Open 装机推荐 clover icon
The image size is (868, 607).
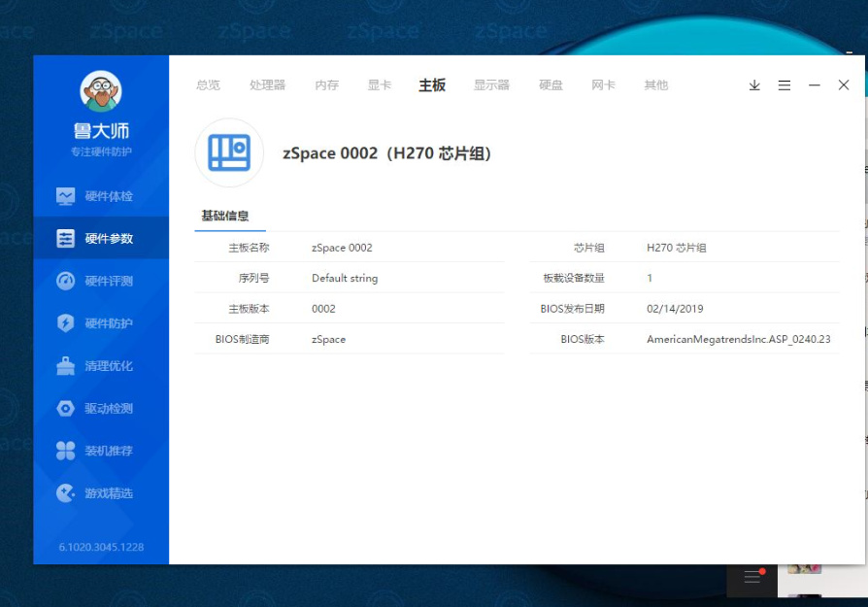(x=65, y=451)
